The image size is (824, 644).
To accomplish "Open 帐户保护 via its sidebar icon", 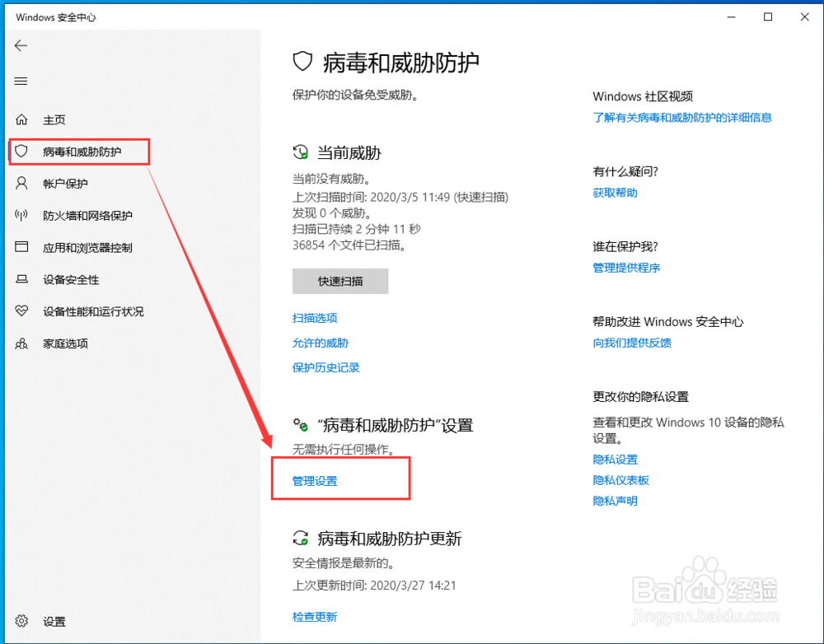I will tap(66, 183).
